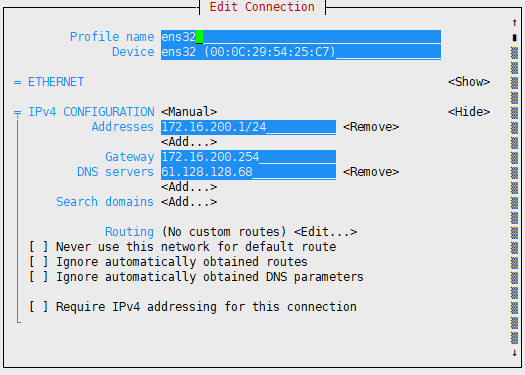Remove DNS server 61.128.128.68
The image size is (525, 375).
371,172
